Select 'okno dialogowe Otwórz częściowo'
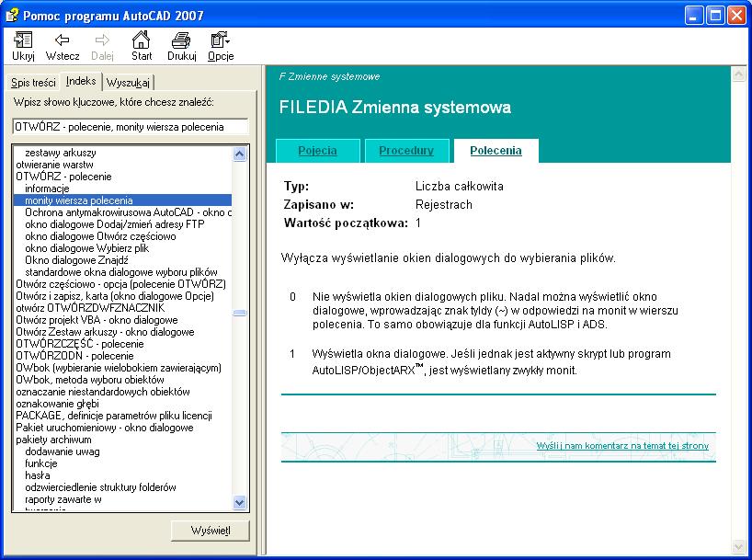752x560 pixels. tap(100, 236)
